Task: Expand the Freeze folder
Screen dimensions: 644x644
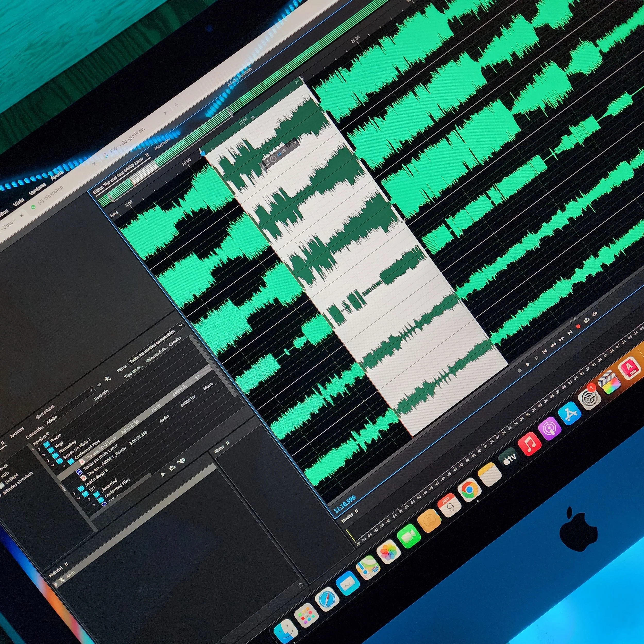Action: click(39, 449)
